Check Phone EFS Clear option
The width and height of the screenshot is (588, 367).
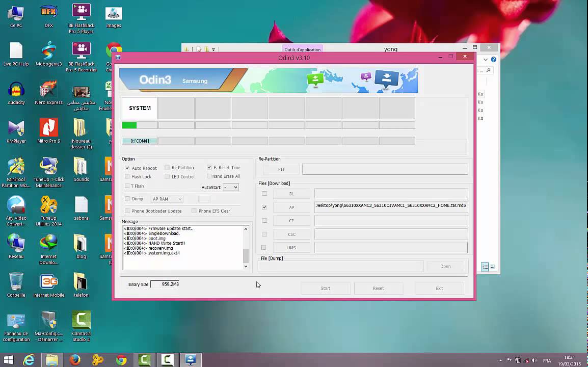click(194, 211)
